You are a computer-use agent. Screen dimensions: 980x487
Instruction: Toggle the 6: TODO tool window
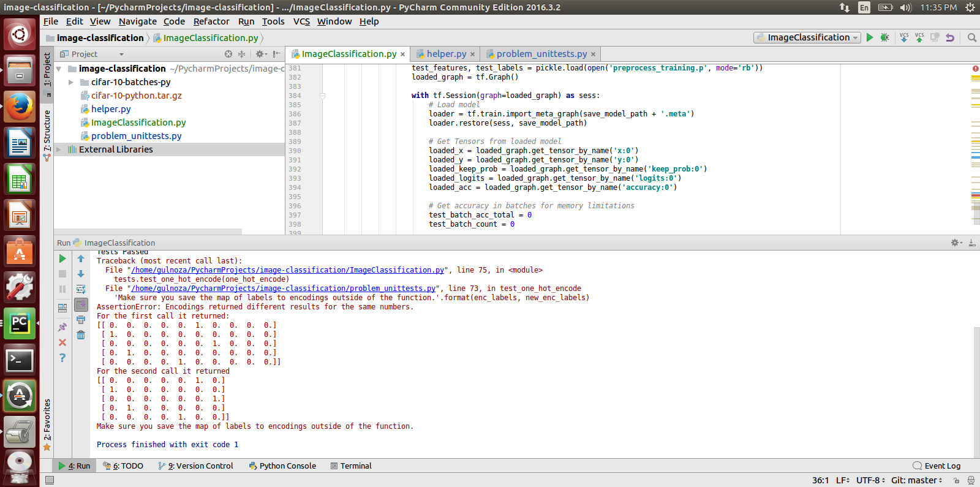point(123,466)
